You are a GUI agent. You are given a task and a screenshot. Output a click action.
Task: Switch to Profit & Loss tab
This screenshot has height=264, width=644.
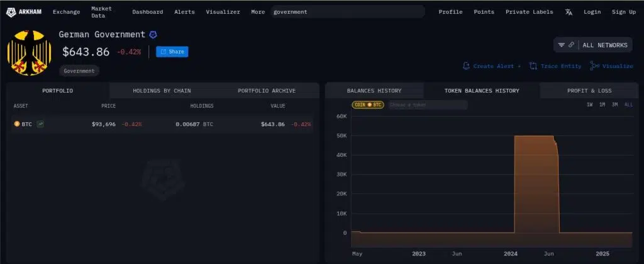point(589,91)
